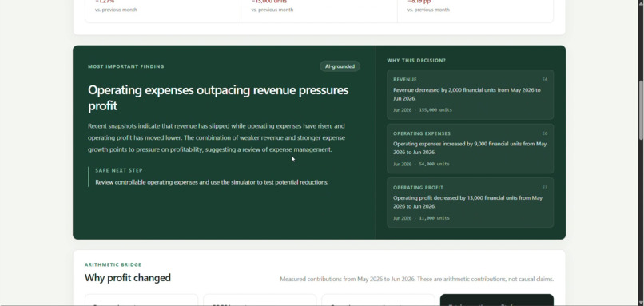
Task: Click the 'Why This Decision?' heading
Action: coord(416,61)
